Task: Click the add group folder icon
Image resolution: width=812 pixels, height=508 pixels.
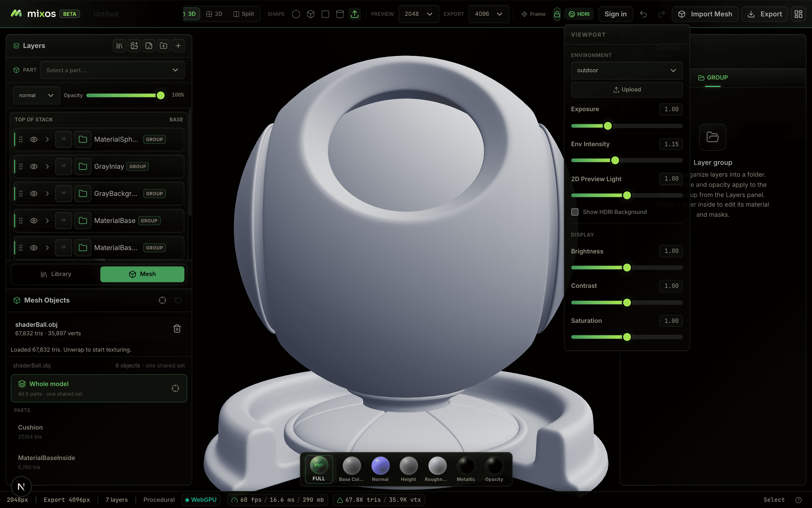Action: click(x=164, y=46)
